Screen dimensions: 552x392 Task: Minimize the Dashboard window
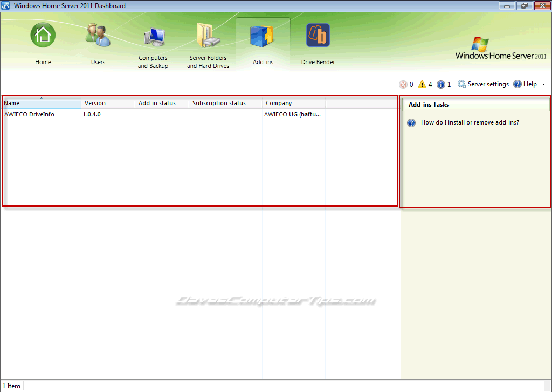click(507, 5)
